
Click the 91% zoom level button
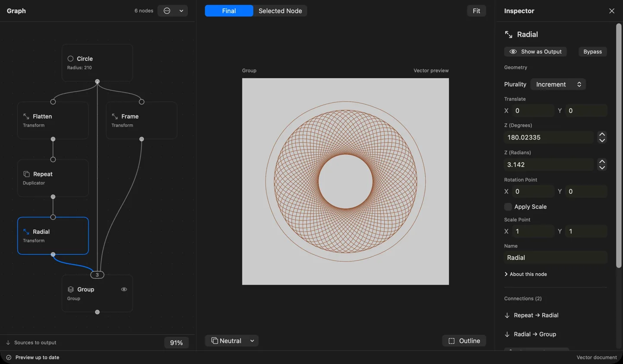(177, 343)
